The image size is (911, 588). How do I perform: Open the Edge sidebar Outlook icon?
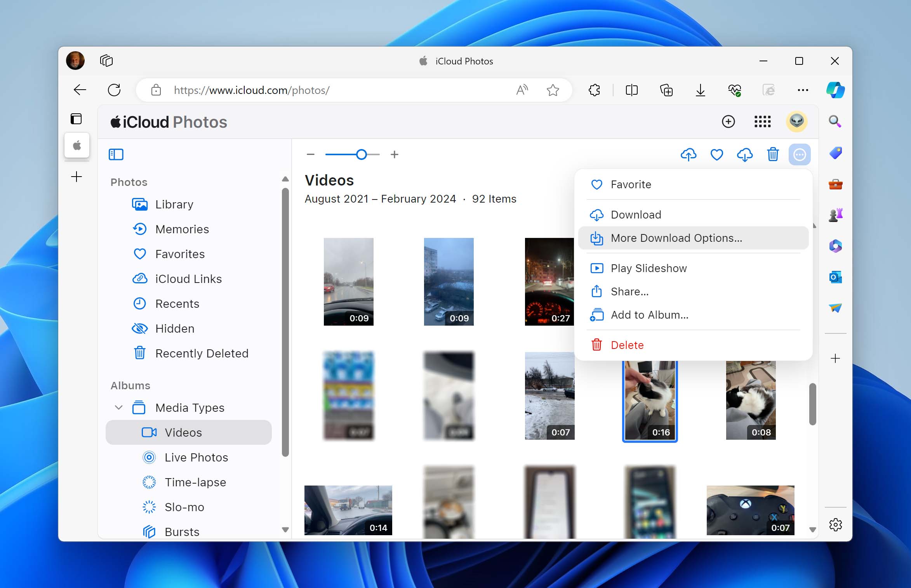tap(835, 277)
